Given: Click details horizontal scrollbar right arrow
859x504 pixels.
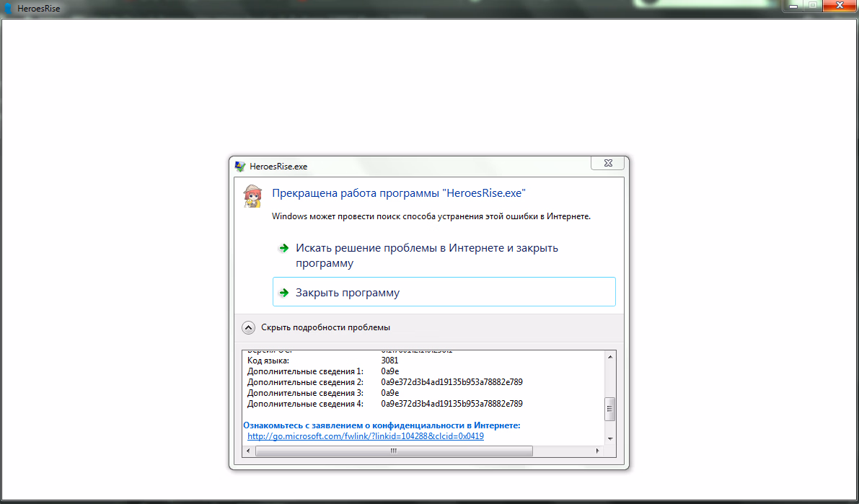Looking at the screenshot, I should [x=597, y=451].
